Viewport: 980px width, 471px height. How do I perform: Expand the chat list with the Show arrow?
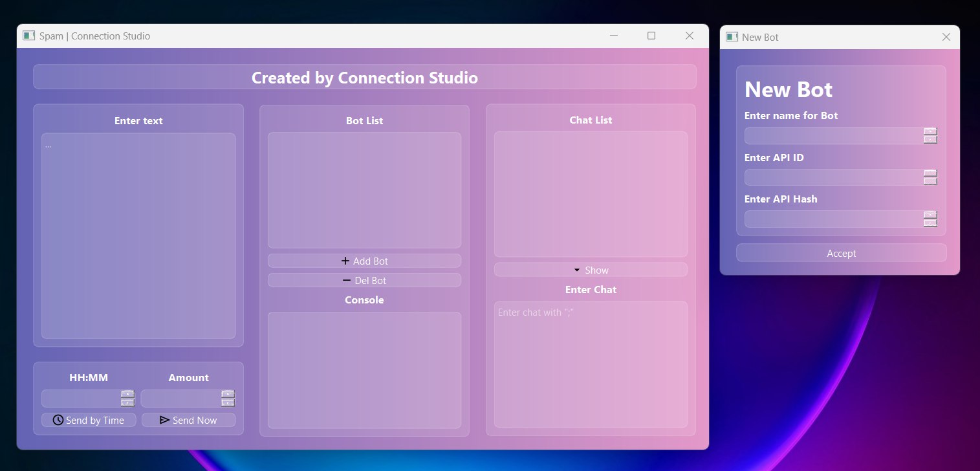(x=577, y=270)
